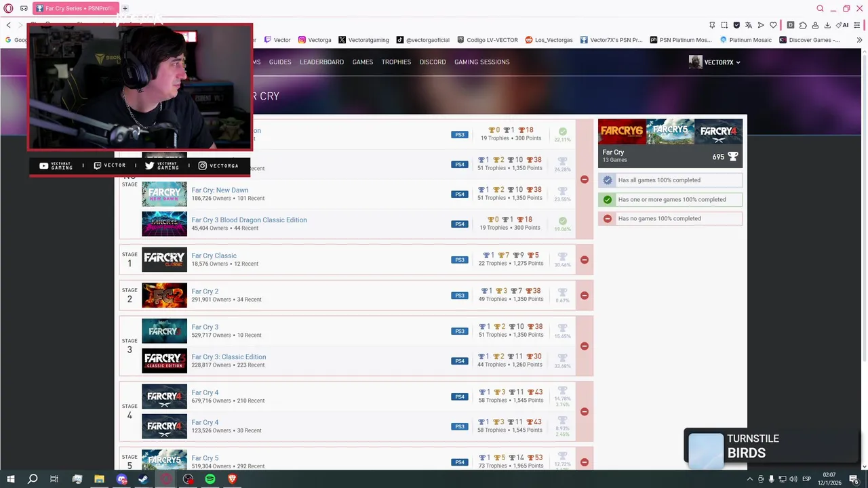Click the Far Cry: New Dawn thumbnail
Image resolution: width=868 pixels, height=488 pixels.
tap(164, 195)
